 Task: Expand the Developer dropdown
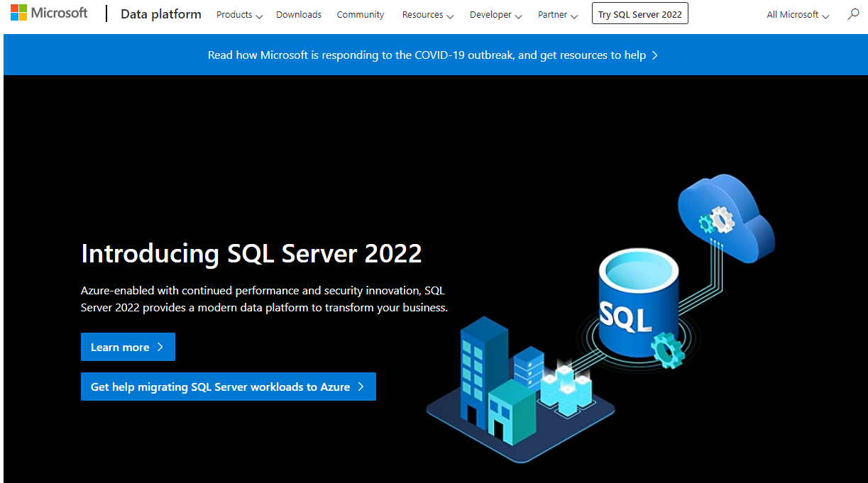pyautogui.click(x=496, y=15)
